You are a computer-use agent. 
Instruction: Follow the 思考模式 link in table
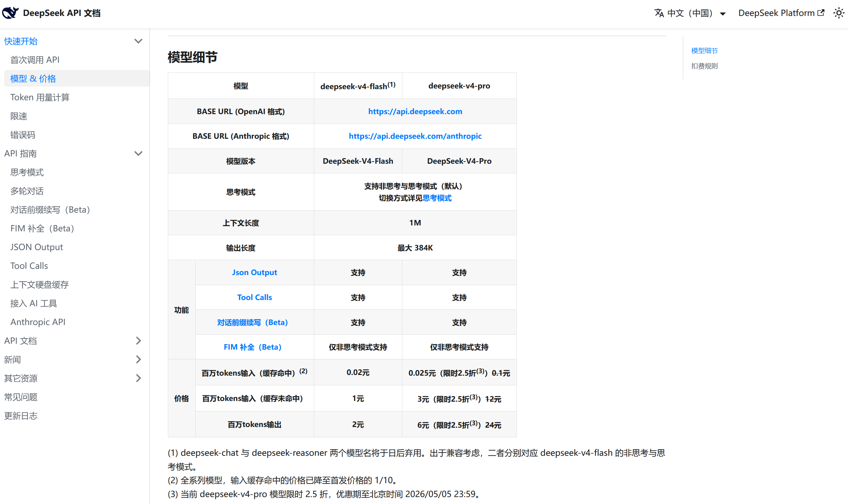click(x=437, y=198)
